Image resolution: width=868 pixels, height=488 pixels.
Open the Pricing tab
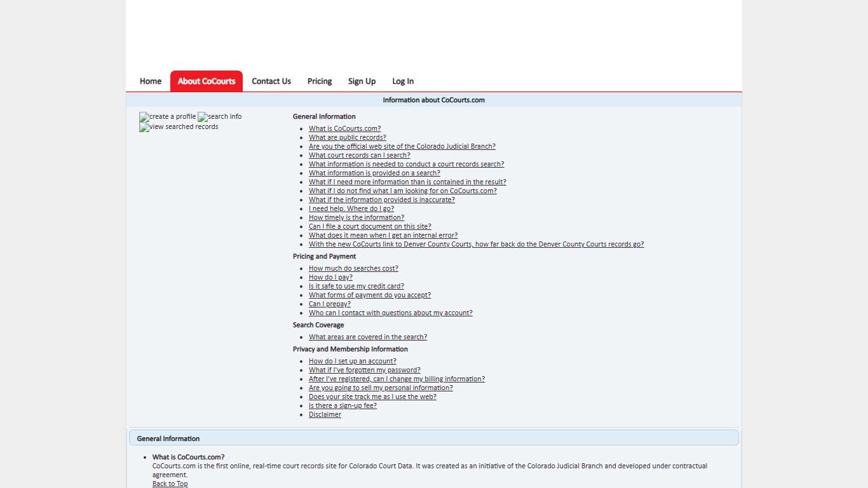click(320, 81)
